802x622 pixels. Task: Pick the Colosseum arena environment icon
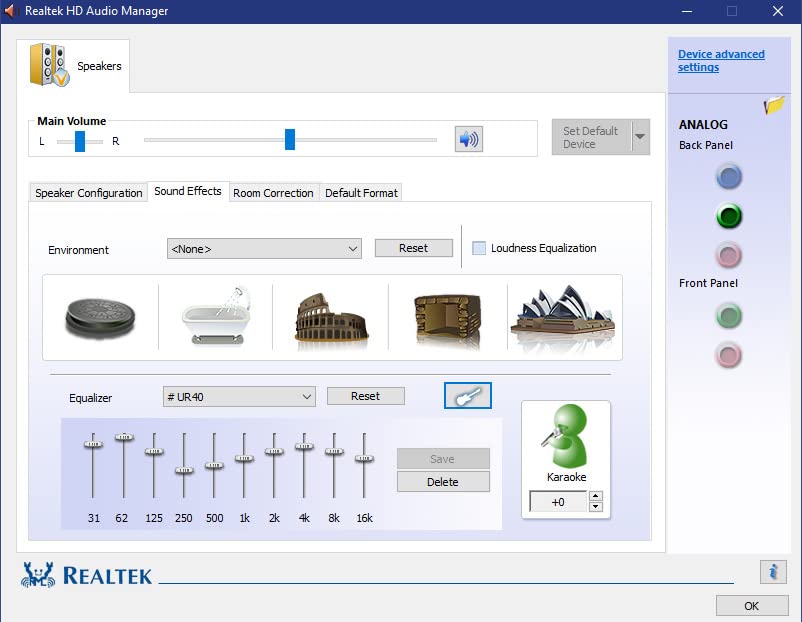click(x=331, y=318)
